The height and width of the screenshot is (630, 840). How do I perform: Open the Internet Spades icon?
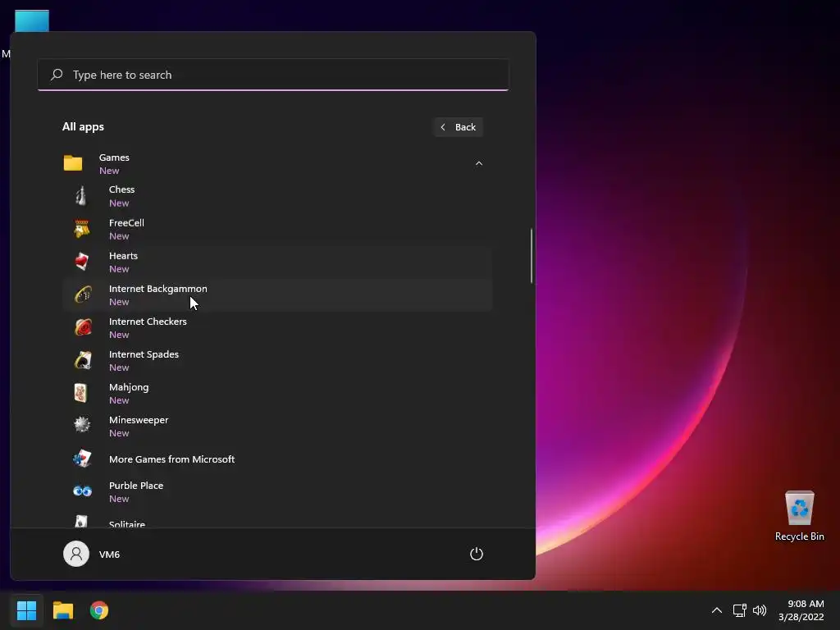point(83,360)
